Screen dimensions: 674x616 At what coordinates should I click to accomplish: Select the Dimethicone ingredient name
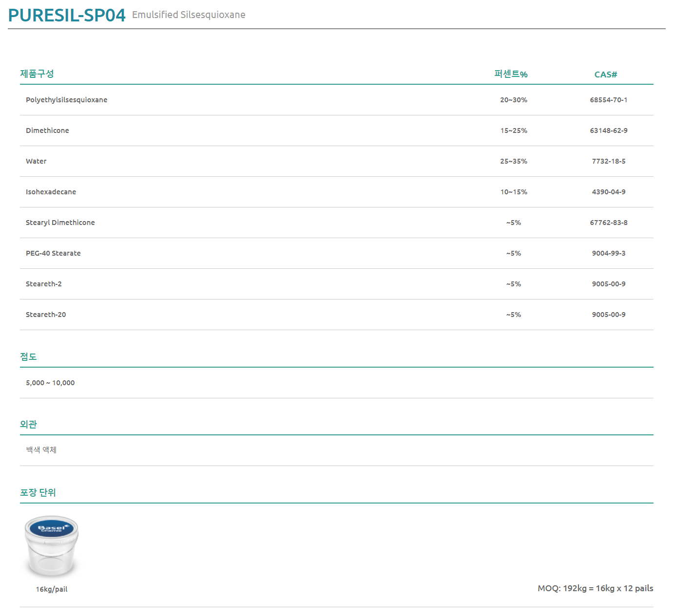47,131
